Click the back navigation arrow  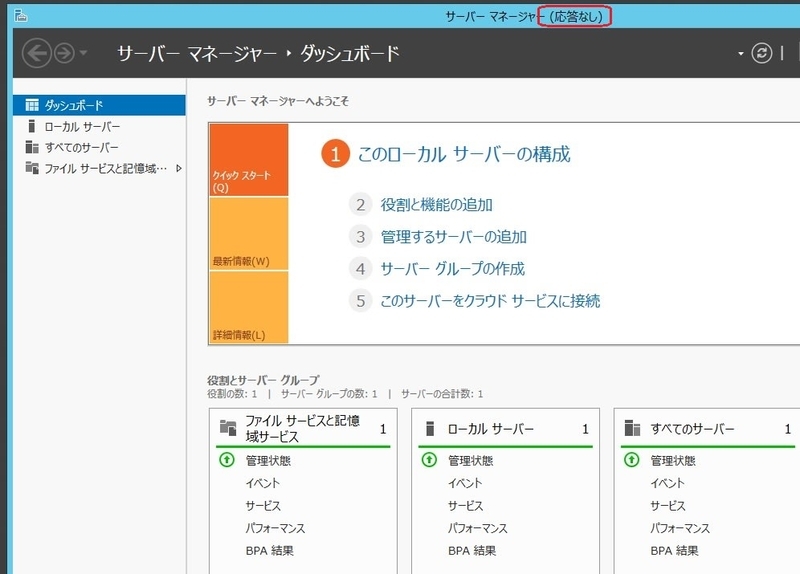coord(37,53)
